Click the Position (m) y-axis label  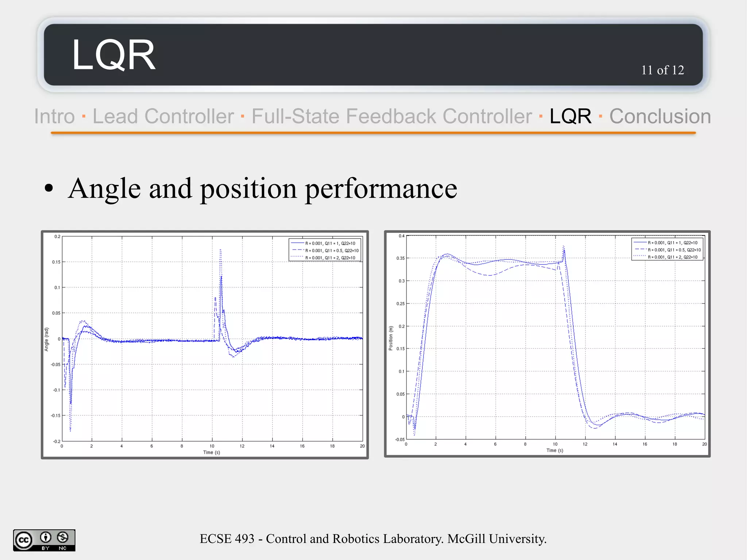(391, 338)
